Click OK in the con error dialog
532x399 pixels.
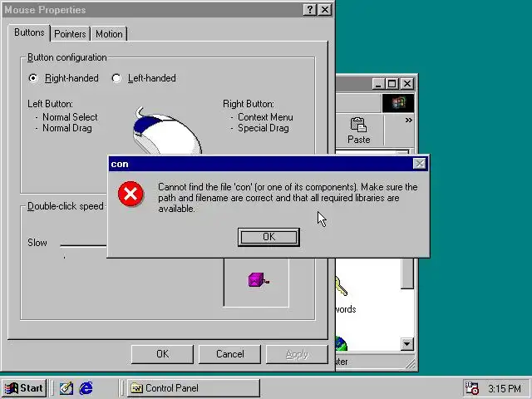(x=268, y=237)
